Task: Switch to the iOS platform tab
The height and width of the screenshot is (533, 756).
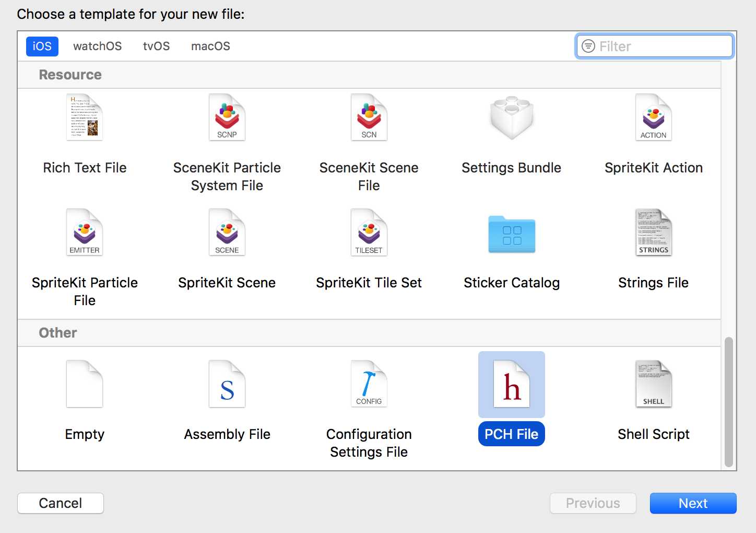Action: pos(42,46)
